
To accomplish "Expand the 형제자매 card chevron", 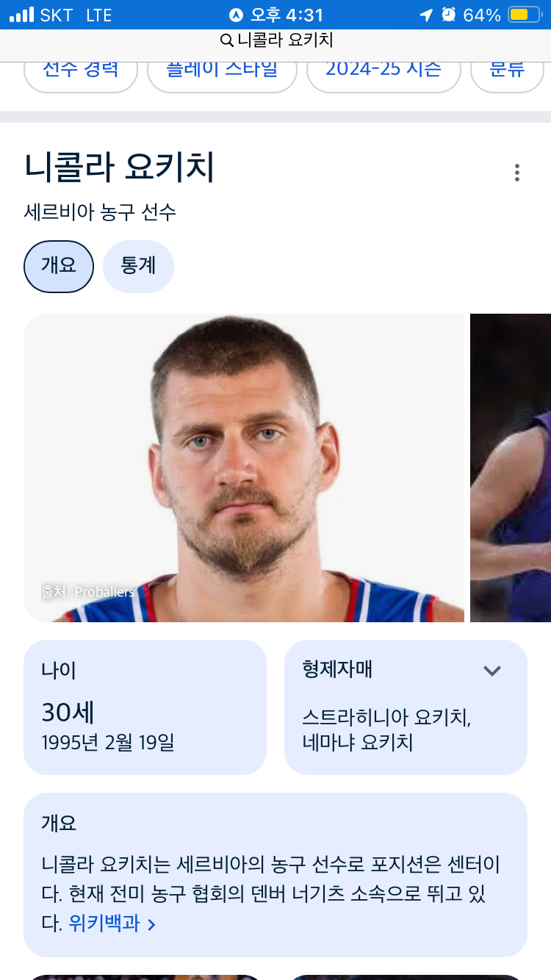I will click(491, 670).
